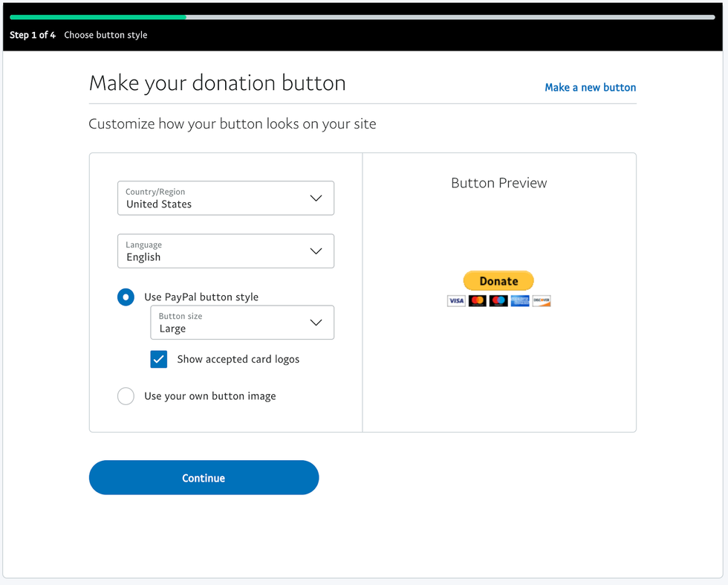Click the Make a new button link
728x585 pixels.
click(x=591, y=88)
